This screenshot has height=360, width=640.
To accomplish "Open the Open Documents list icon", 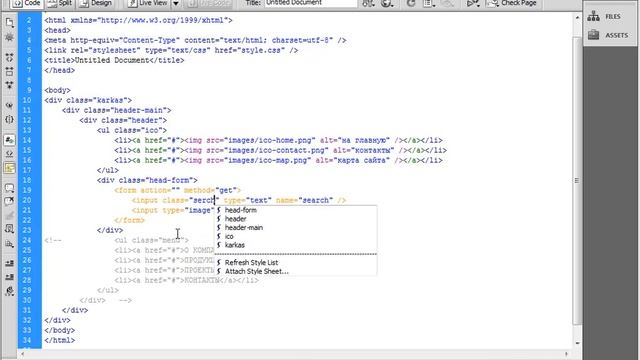I will coord(9,22).
